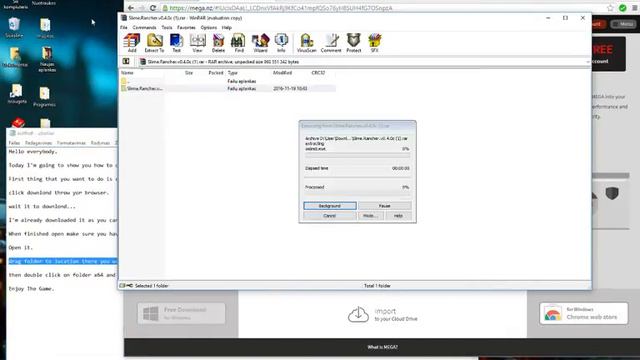
Task: Click the View file icon in WinRAR
Action: click(198, 43)
